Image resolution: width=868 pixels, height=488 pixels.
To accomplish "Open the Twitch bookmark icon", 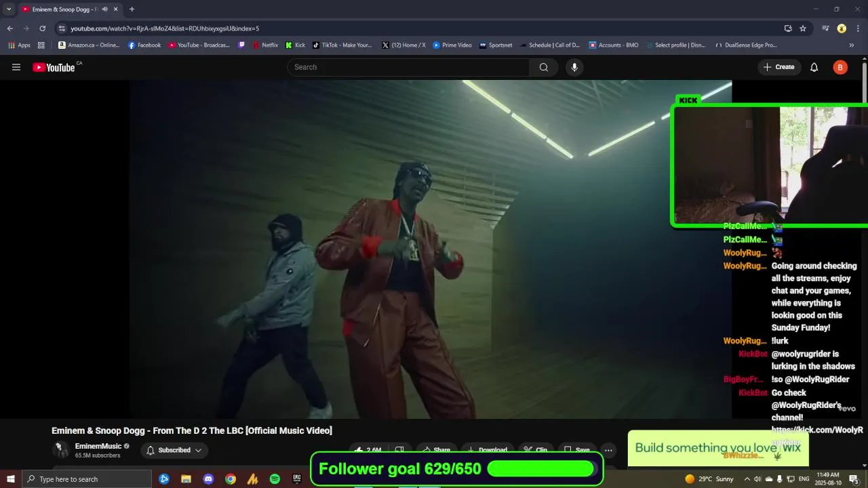I will pos(242,45).
